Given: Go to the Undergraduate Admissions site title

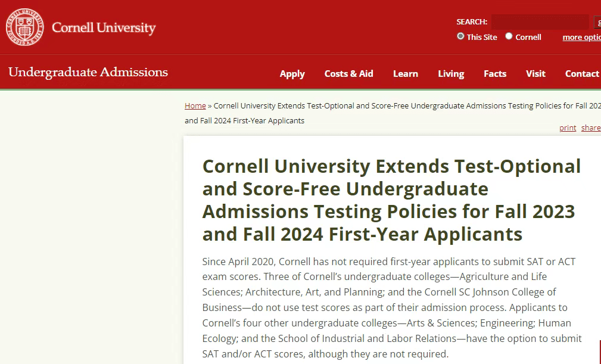Looking at the screenshot, I should (88, 72).
